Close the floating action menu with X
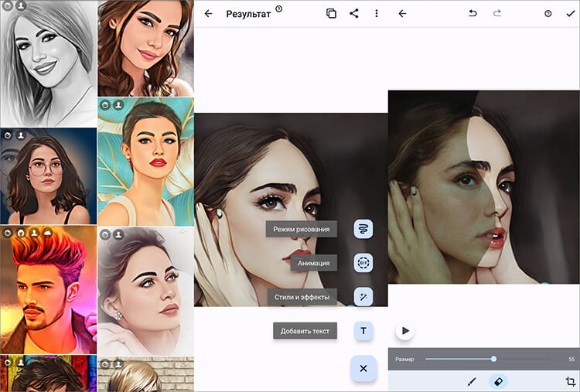The height and width of the screenshot is (392, 580). click(x=363, y=368)
